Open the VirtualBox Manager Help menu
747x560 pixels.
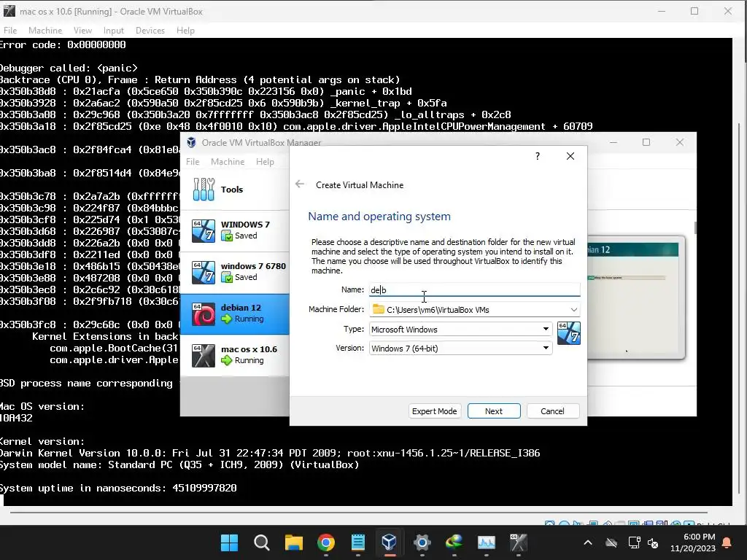coord(265,162)
